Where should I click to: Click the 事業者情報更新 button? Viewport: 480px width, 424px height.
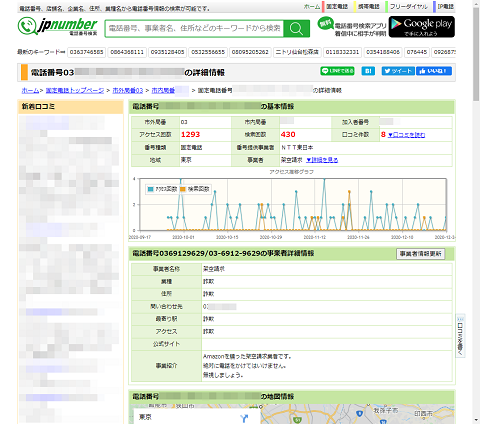pos(420,254)
